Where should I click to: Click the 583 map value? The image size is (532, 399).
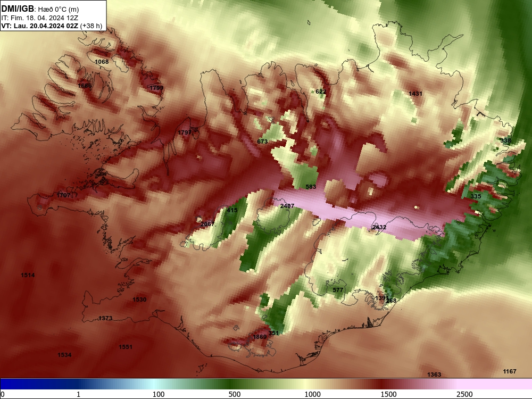point(311,187)
